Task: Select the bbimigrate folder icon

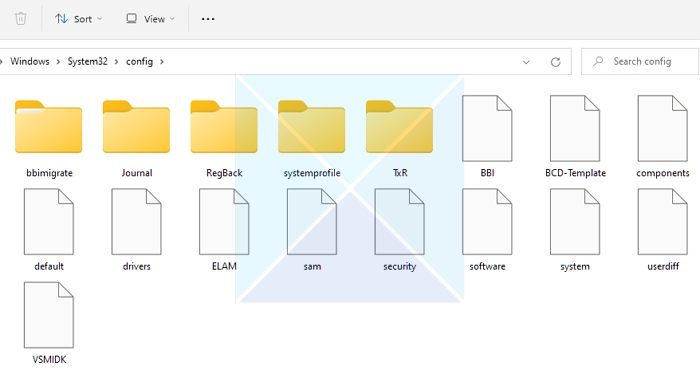Action: 48,127
